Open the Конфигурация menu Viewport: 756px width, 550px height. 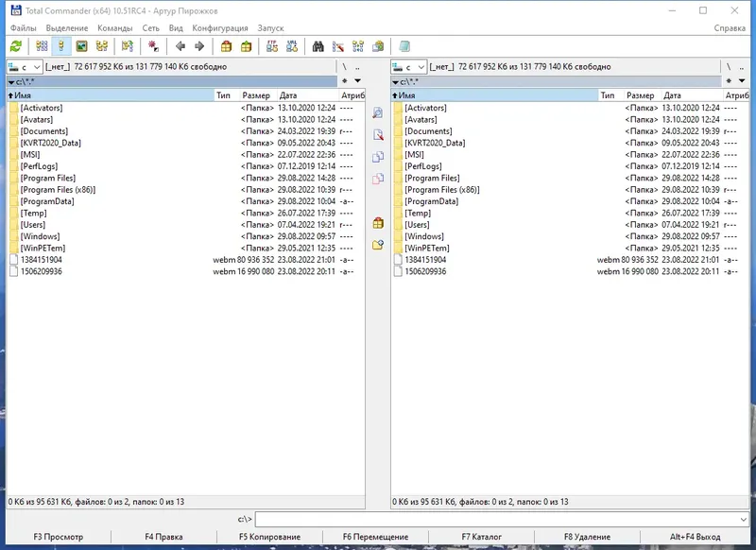tap(220, 28)
